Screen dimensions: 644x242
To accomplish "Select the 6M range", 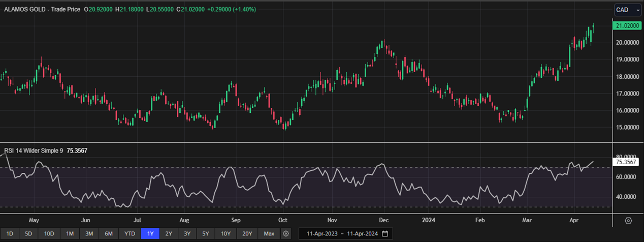I will tap(109, 233).
